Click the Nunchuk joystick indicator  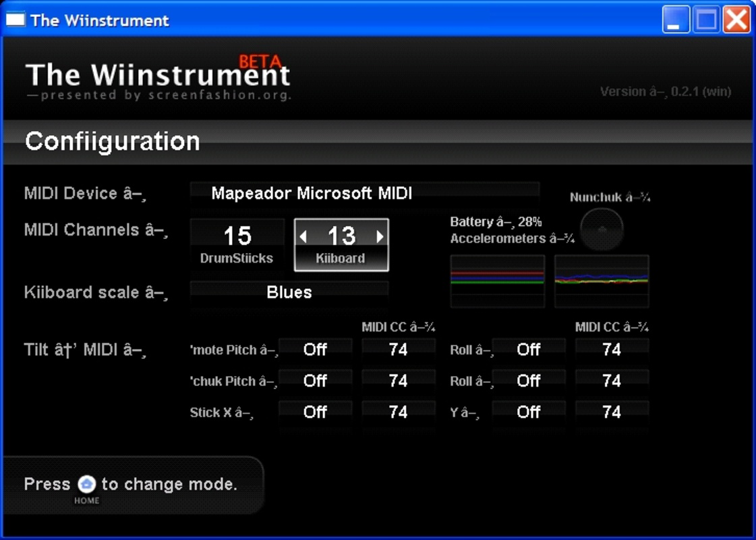[602, 230]
